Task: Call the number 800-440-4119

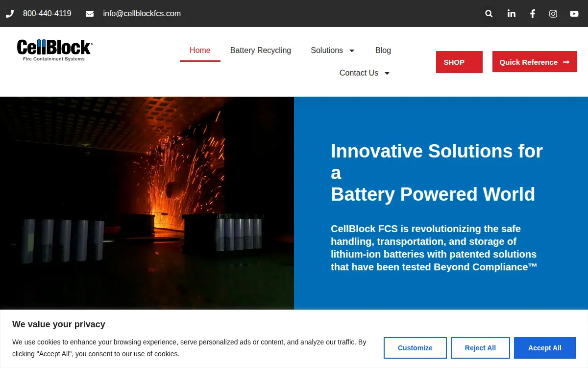Action: pyautogui.click(x=47, y=14)
